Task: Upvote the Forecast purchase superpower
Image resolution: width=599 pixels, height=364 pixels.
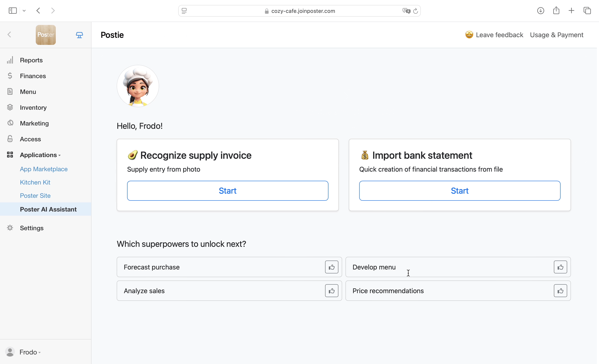Action: (332, 267)
